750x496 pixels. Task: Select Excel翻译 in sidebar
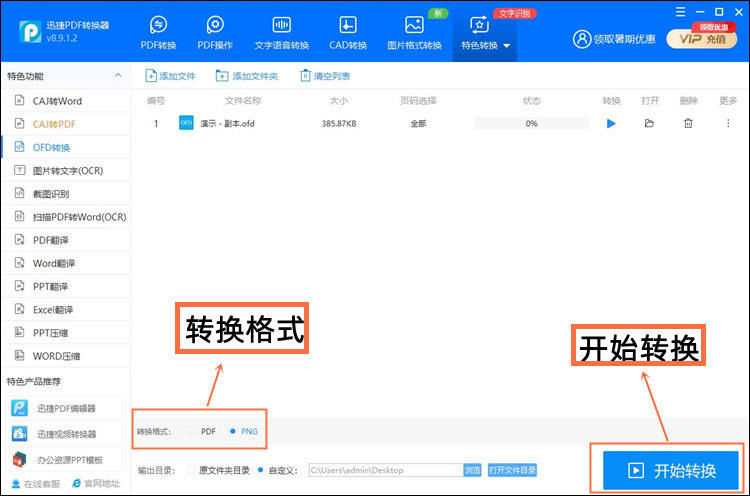pyautogui.click(x=66, y=309)
